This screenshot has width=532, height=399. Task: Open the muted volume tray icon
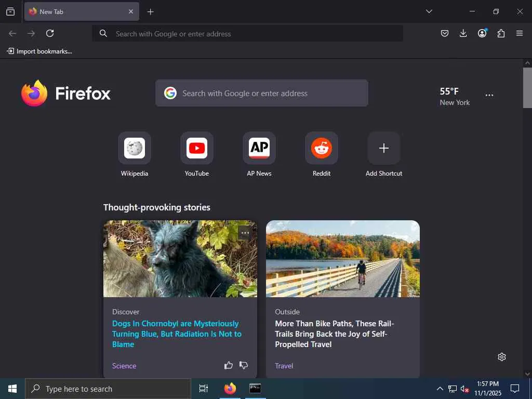coord(464,389)
